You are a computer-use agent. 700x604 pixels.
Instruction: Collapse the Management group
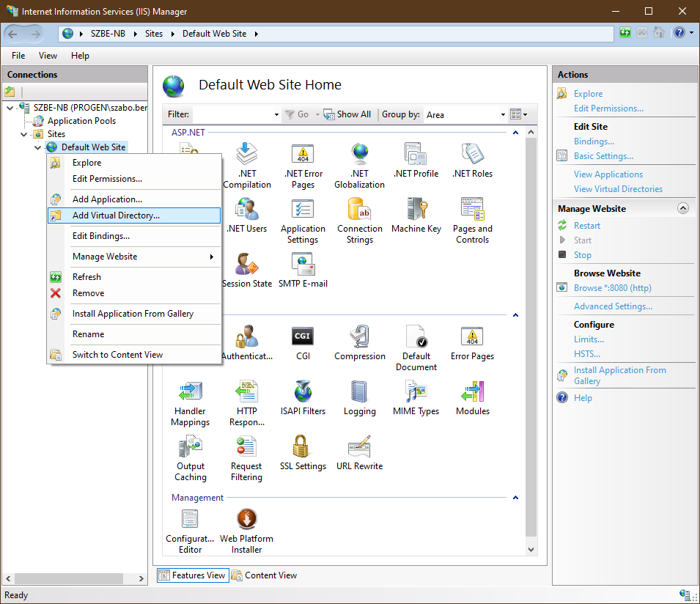(x=515, y=498)
